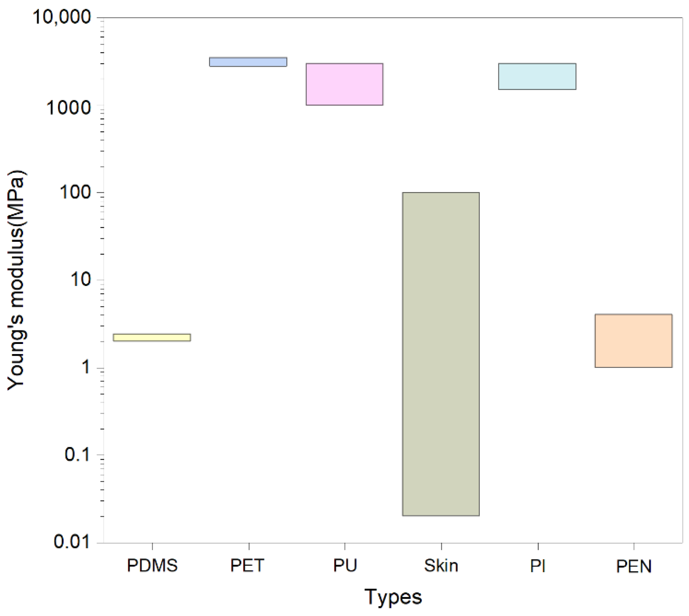Screen dimensions: 689x616
Task: Select the PU x-axis label
Action: 345,566
